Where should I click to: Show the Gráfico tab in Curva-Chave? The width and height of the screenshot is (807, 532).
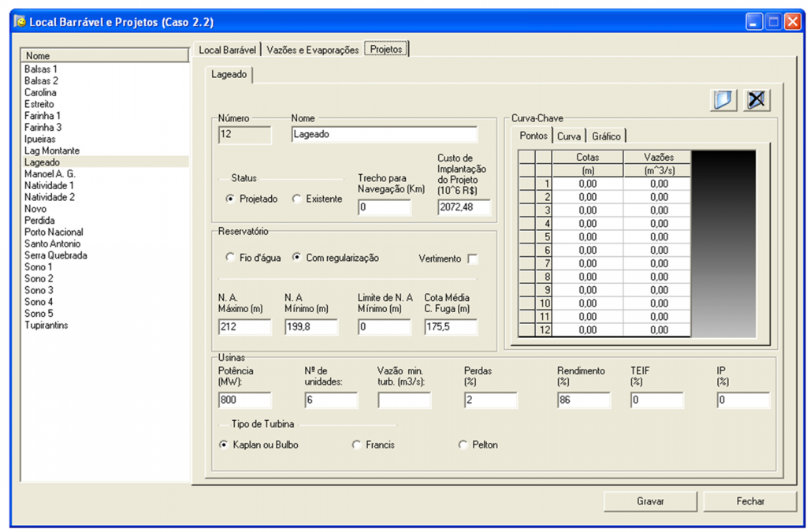[x=606, y=136]
